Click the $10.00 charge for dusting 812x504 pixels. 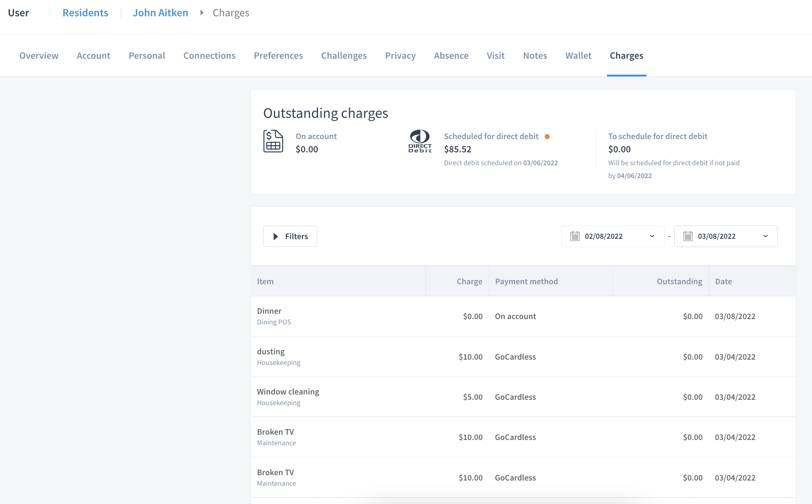pos(470,357)
